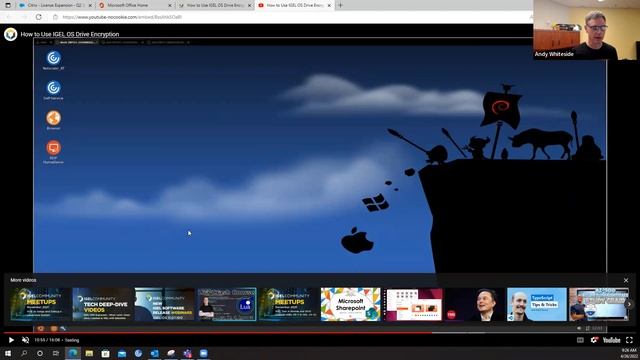This screenshot has height=360, width=640.
Task: Open the first IGEL desktop icon in video
Action: [x=53, y=60]
